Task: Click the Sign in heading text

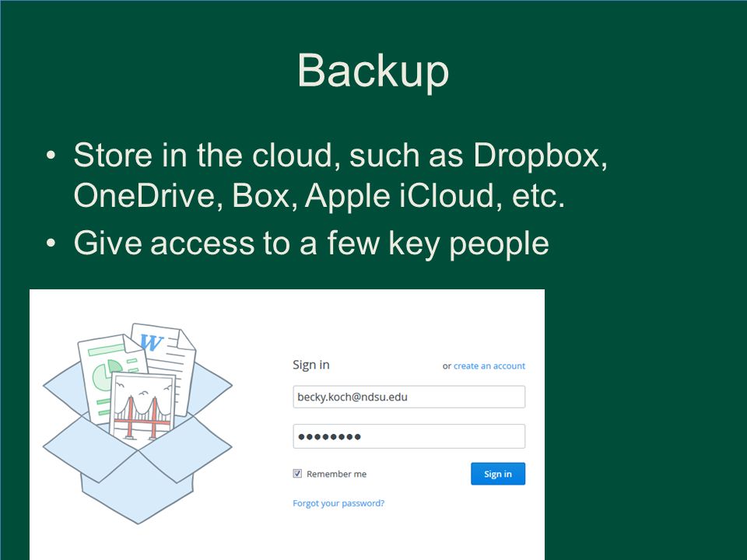Action: point(311,365)
